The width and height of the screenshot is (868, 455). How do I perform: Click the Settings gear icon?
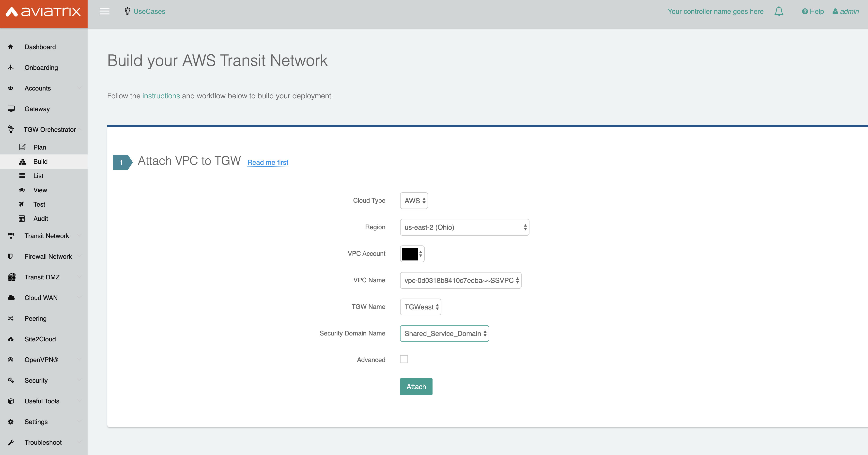(x=11, y=422)
